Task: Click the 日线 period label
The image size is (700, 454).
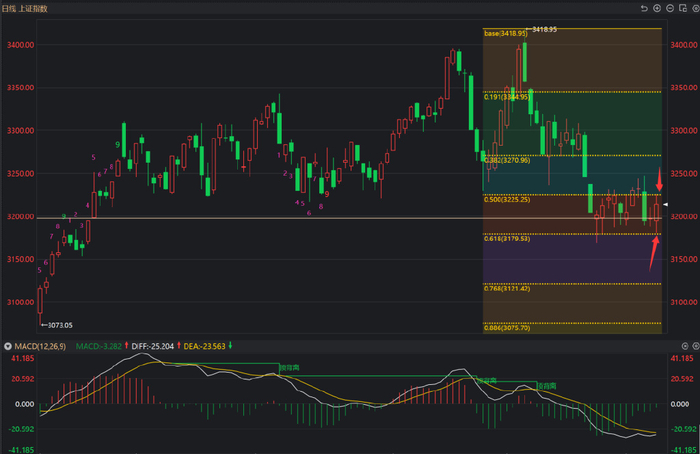Action: [11, 8]
